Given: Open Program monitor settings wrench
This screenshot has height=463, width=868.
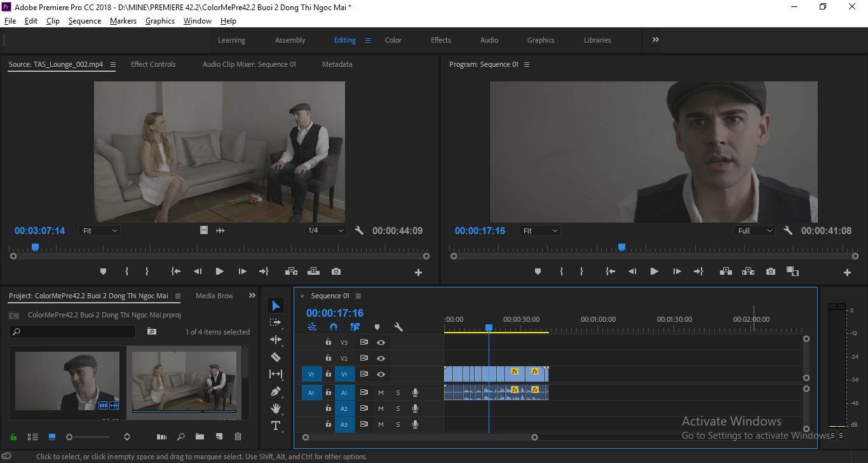Looking at the screenshot, I should pos(788,231).
